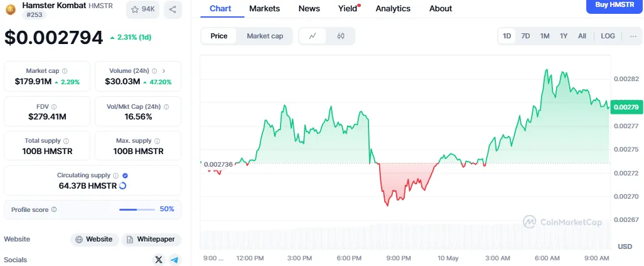Click the FDV info icon
The image size is (644, 266).
click(53, 106)
